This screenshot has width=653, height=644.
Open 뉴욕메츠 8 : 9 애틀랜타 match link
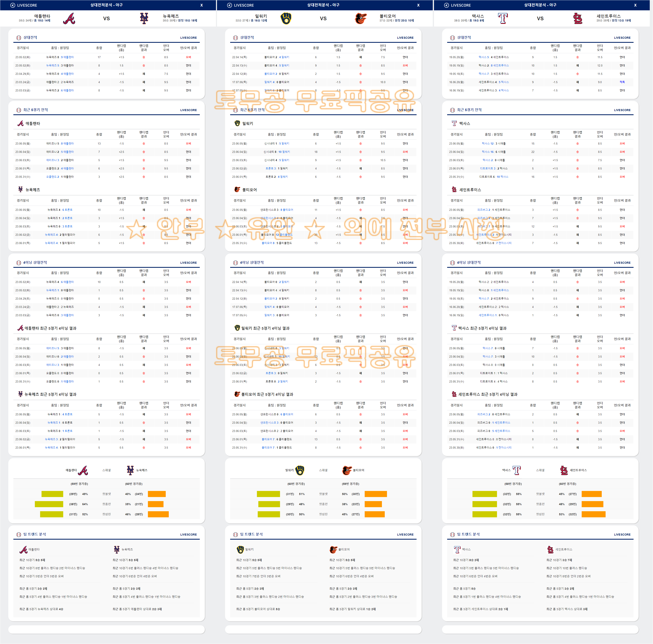(x=60, y=57)
